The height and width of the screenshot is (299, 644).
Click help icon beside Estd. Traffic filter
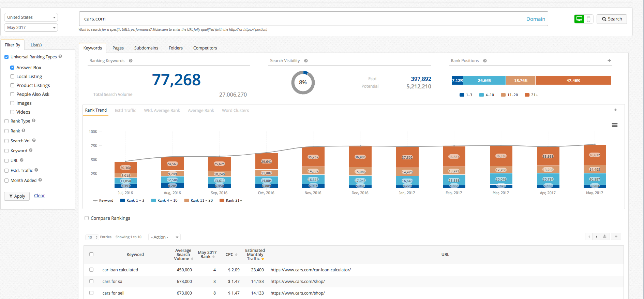click(x=36, y=170)
